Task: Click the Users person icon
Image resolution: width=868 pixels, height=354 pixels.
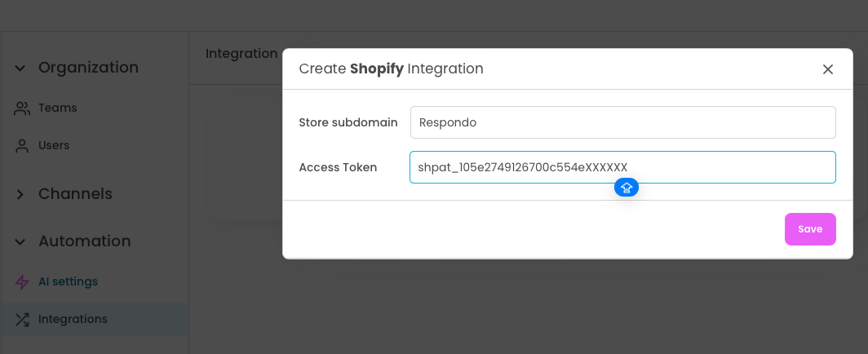Action: pyautogui.click(x=21, y=146)
